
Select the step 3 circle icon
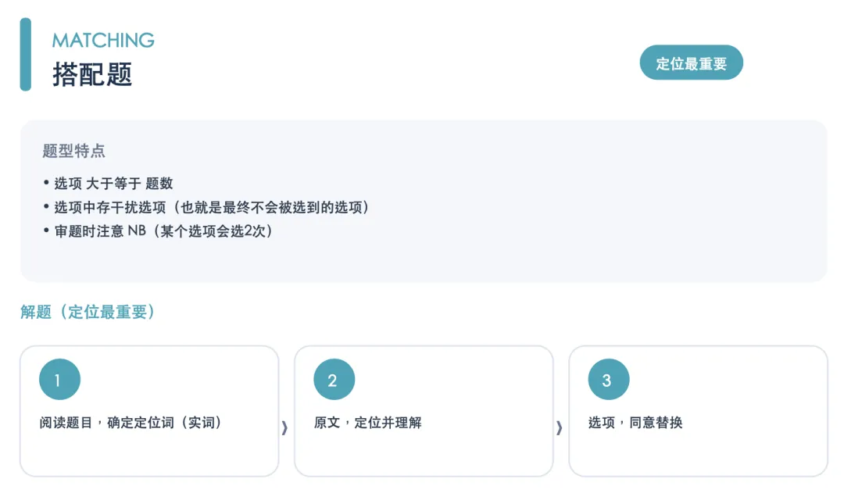click(x=609, y=380)
